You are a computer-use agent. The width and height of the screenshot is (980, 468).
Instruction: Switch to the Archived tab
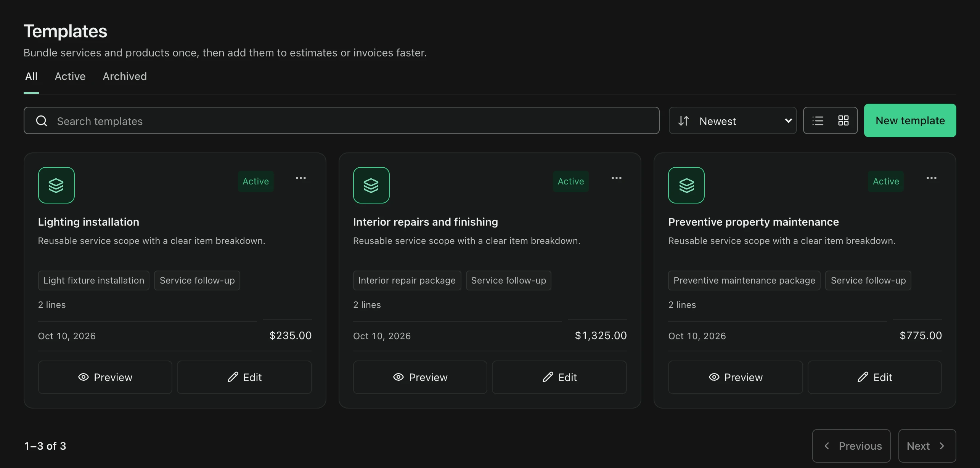(x=125, y=77)
